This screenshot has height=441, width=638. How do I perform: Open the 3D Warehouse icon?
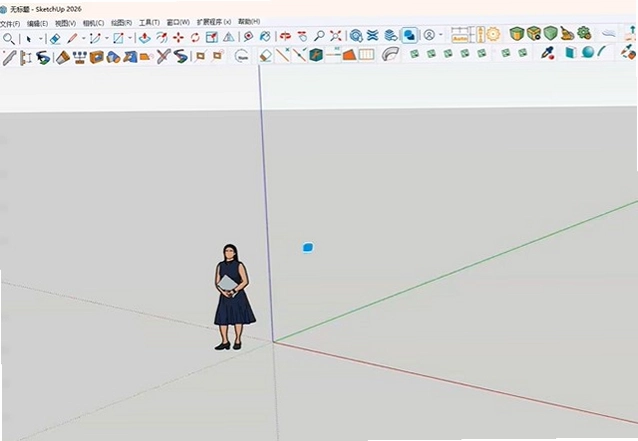click(x=356, y=36)
